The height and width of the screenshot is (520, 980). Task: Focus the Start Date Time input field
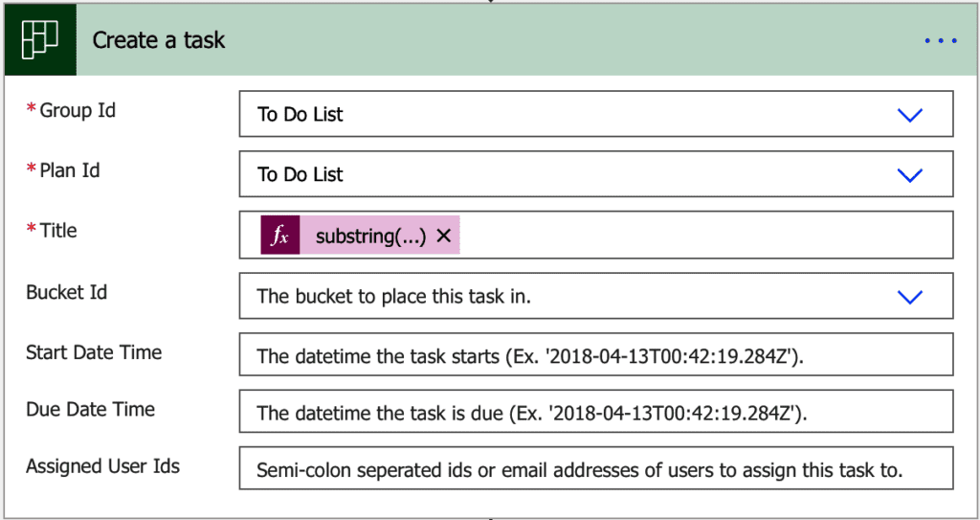point(595,357)
